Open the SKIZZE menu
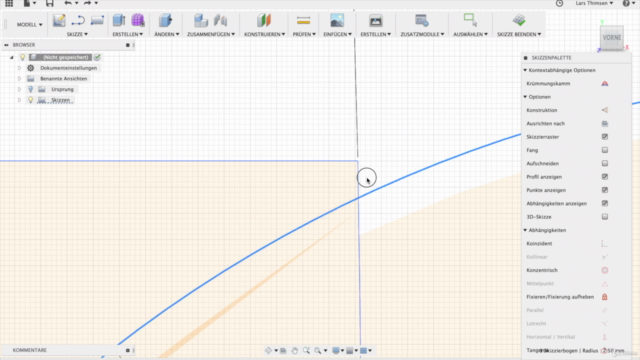 tap(77, 34)
